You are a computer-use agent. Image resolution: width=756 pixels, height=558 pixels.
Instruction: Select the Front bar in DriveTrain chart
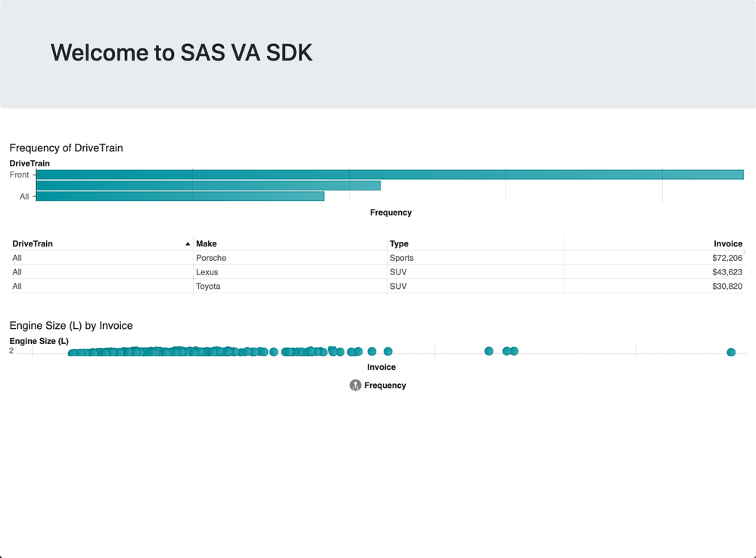(x=390, y=175)
